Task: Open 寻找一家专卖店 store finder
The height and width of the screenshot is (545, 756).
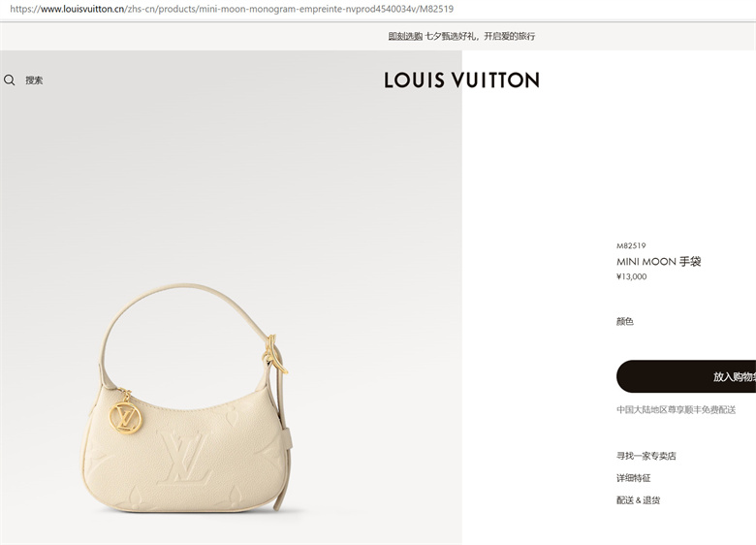Action: tap(646, 456)
